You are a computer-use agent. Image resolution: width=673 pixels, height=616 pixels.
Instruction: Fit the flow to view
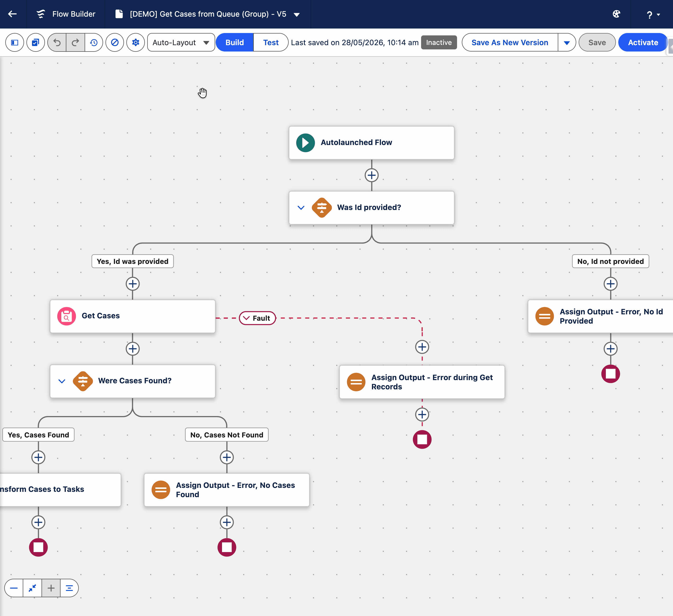click(x=33, y=588)
